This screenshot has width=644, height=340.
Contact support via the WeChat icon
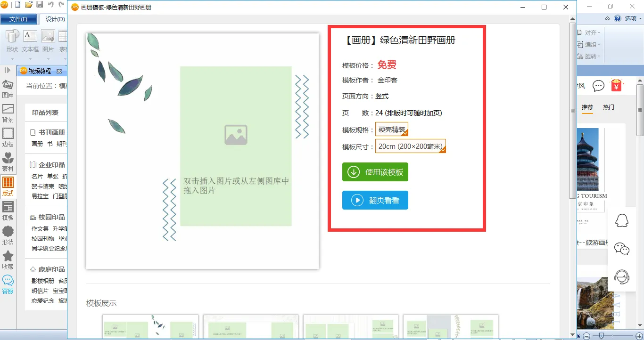click(622, 248)
